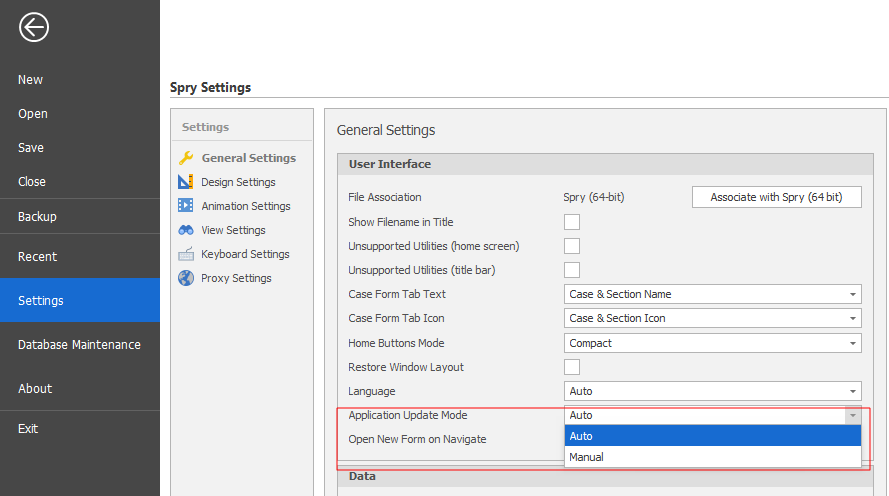
Task: Toggle Unsupported Utilities (title bar) checkbox
Action: [x=572, y=270]
